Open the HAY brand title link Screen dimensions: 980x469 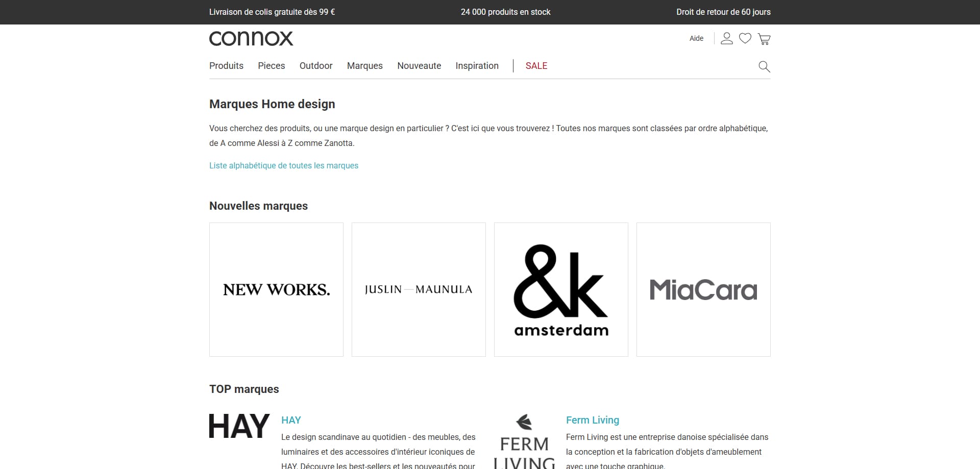coord(291,420)
